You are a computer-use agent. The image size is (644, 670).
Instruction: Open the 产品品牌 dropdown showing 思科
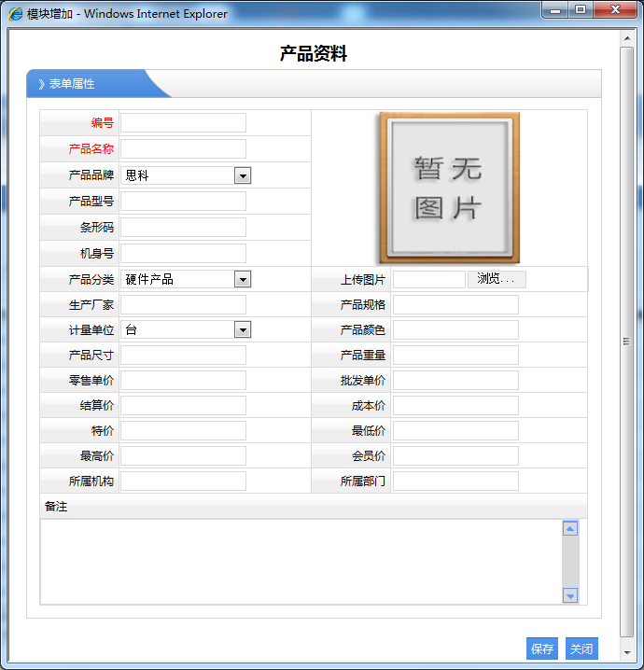pyautogui.click(x=186, y=175)
